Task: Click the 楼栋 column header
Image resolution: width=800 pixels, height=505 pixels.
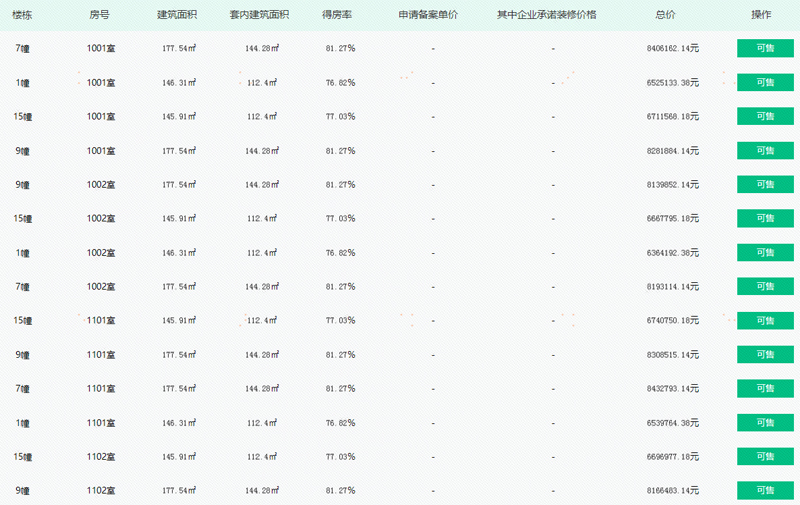Action: (22, 15)
